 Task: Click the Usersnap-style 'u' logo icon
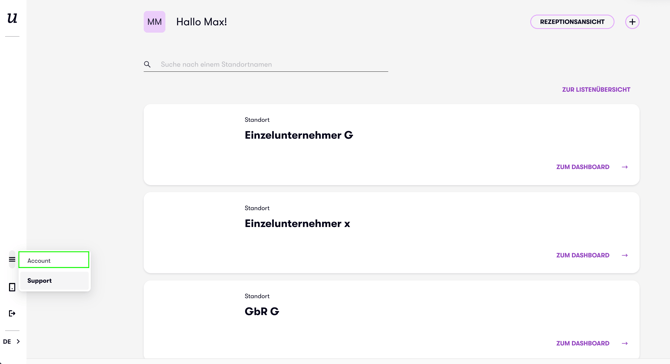coord(12,18)
